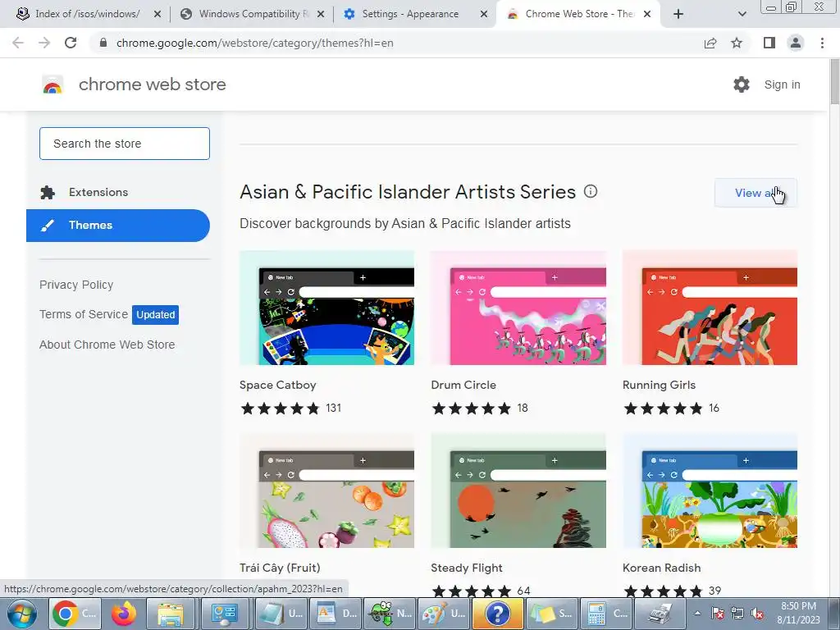The image size is (840, 630).
Task: Open Privacy Policy link
Action: pos(76,285)
